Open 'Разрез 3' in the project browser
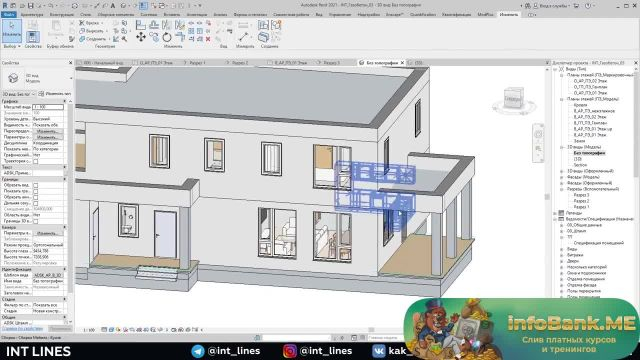This screenshot has width=640, height=360. pyautogui.click(x=581, y=195)
